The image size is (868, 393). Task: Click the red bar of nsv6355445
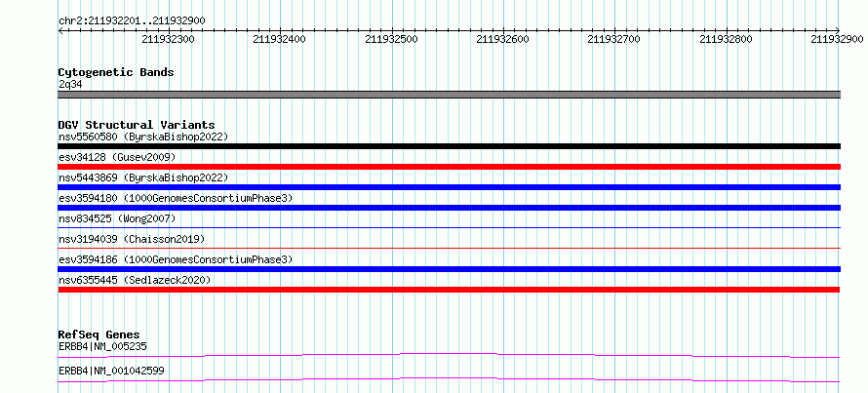tap(449, 290)
